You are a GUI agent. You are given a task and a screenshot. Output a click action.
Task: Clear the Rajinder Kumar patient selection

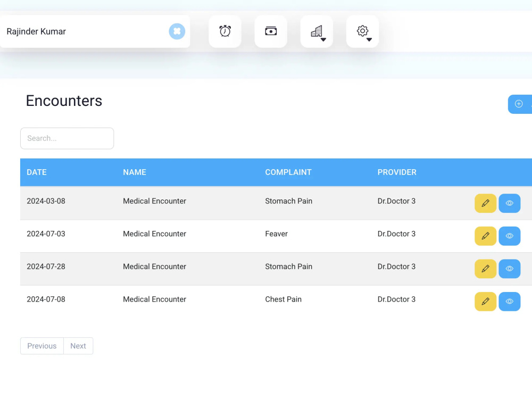(177, 31)
